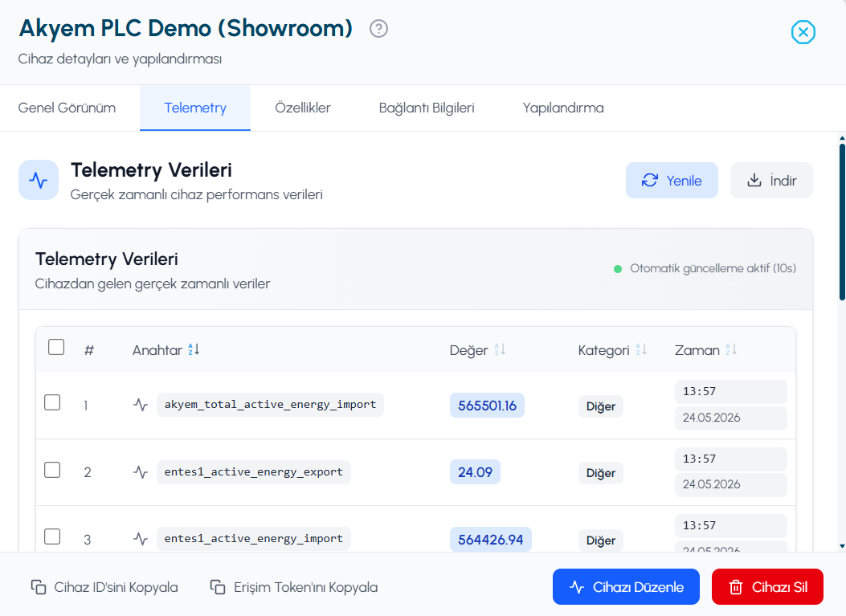Viewport: 846px width, 616px height.
Task: Click the Anahtar column header label
Action: pos(157,351)
